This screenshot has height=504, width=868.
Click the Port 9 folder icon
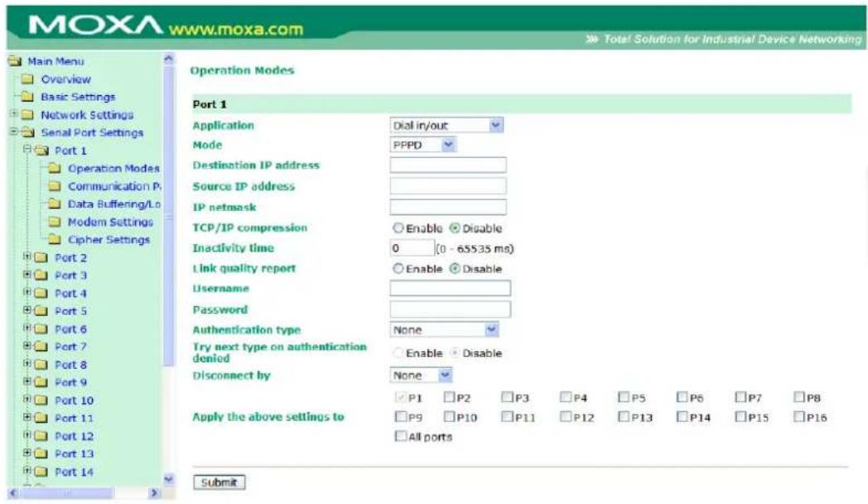(x=41, y=382)
